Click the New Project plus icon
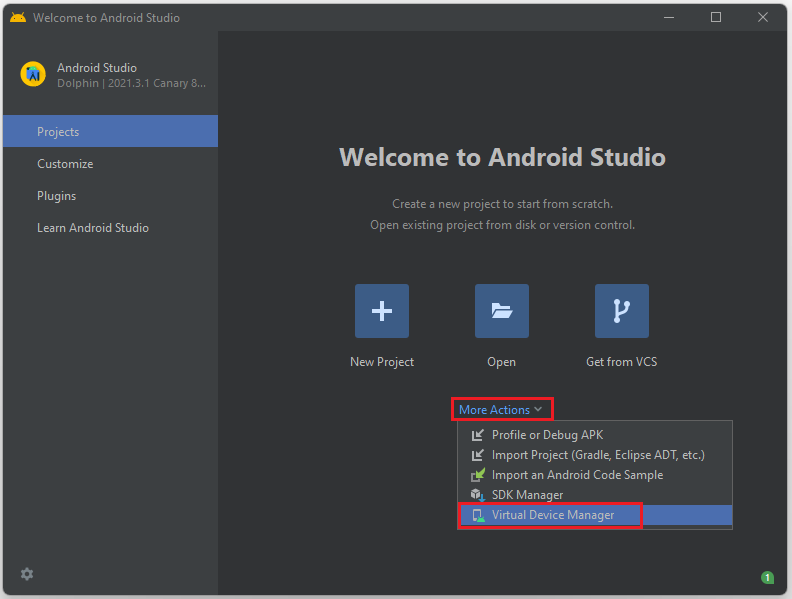The image size is (792, 599). point(382,311)
